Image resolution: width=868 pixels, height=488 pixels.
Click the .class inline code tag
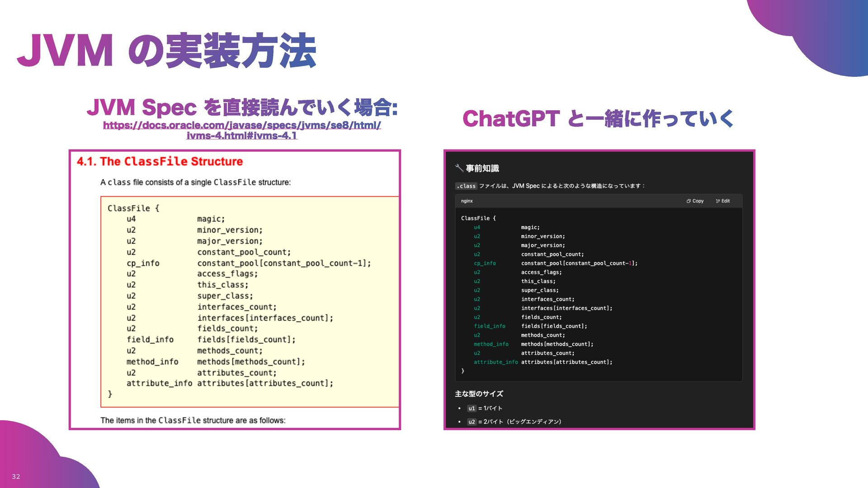tap(466, 186)
